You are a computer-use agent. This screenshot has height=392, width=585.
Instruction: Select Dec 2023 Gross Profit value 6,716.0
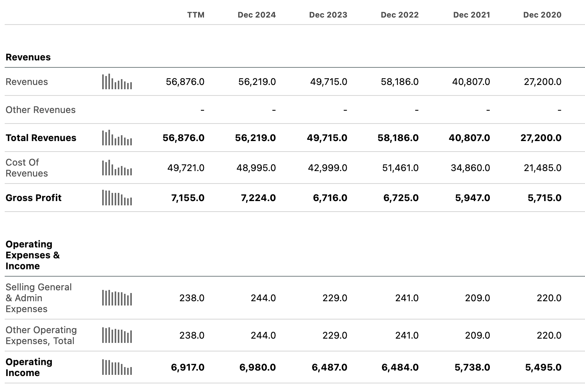coord(330,198)
